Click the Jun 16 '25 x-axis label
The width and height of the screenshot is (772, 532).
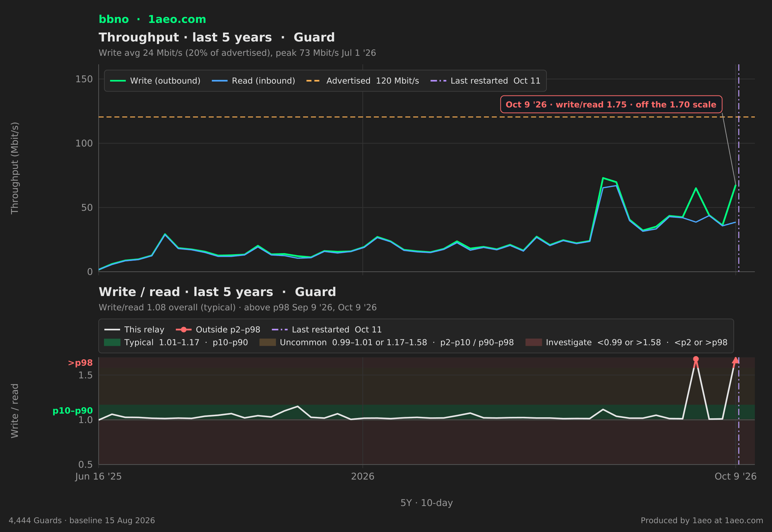98,477
